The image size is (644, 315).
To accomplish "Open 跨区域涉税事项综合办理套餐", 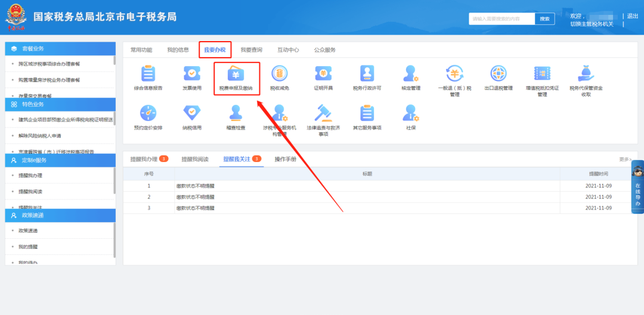I will 49,64.
